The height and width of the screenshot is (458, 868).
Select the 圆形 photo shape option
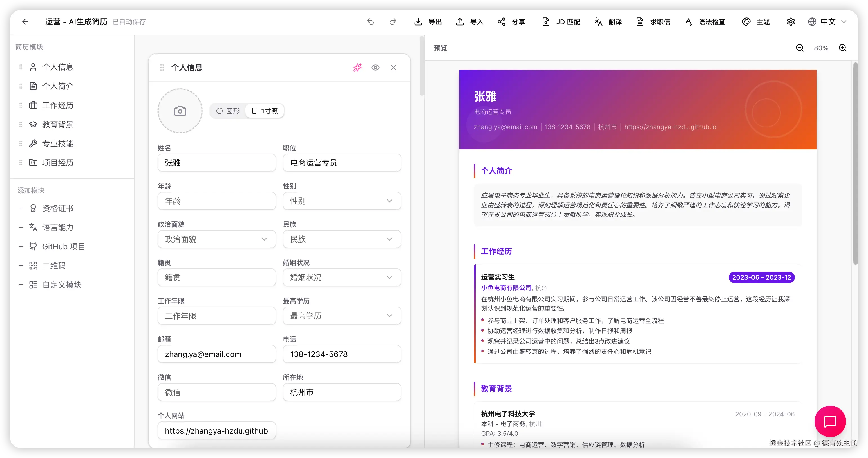coord(228,111)
